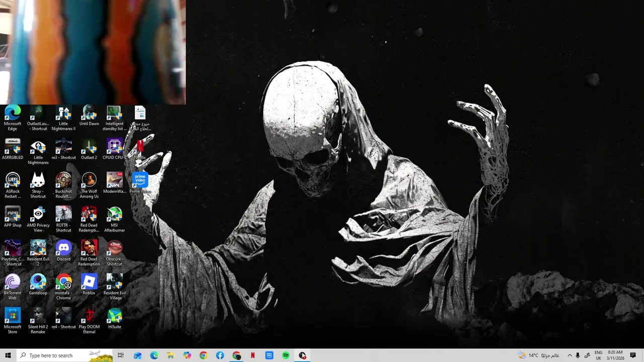
Task: Select the Until Dawn desktop icon
Action: coord(89,116)
